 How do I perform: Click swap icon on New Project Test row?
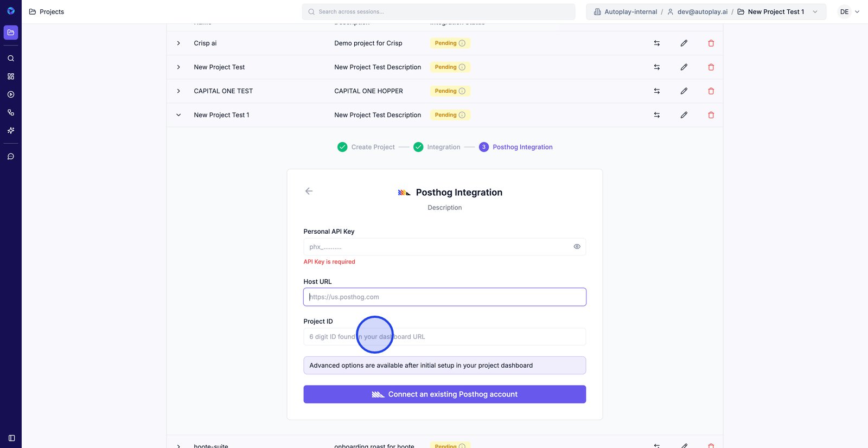pyautogui.click(x=656, y=67)
